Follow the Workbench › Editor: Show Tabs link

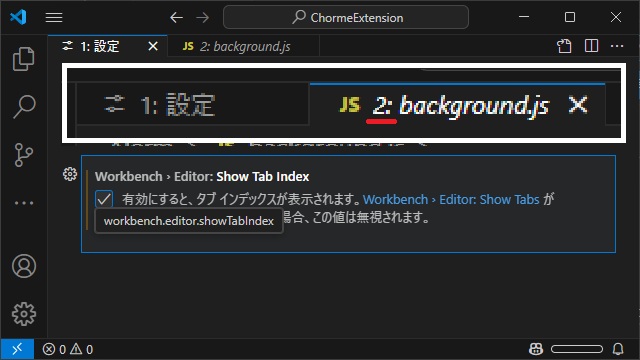pyautogui.click(x=451, y=199)
